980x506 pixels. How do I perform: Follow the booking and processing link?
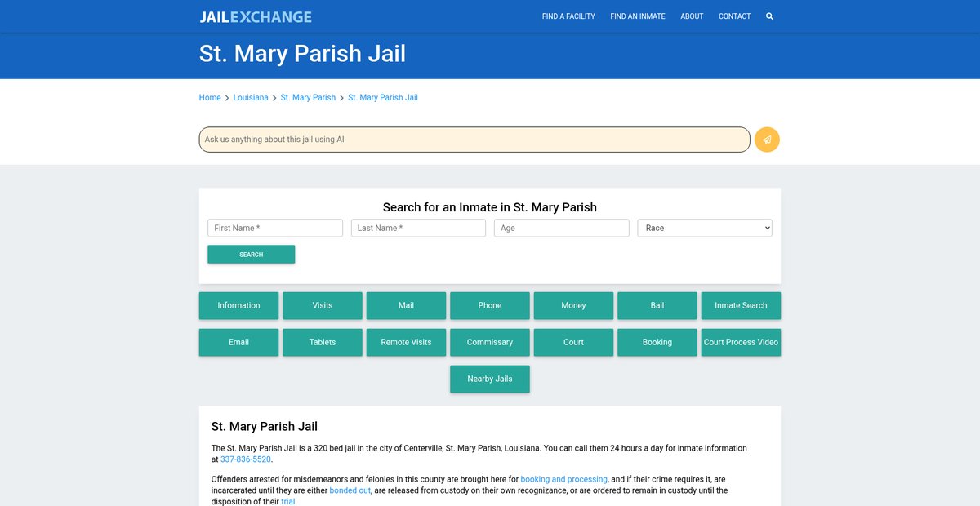click(563, 479)
